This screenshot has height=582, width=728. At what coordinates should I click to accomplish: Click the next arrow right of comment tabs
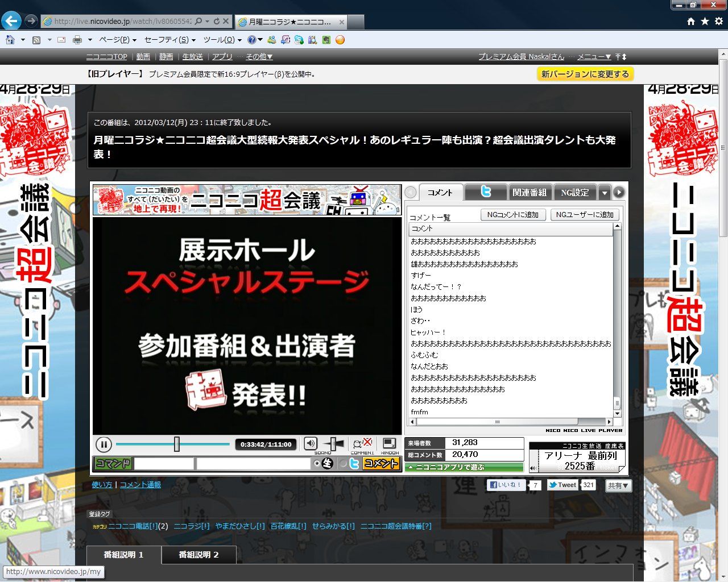coord(619,193)
